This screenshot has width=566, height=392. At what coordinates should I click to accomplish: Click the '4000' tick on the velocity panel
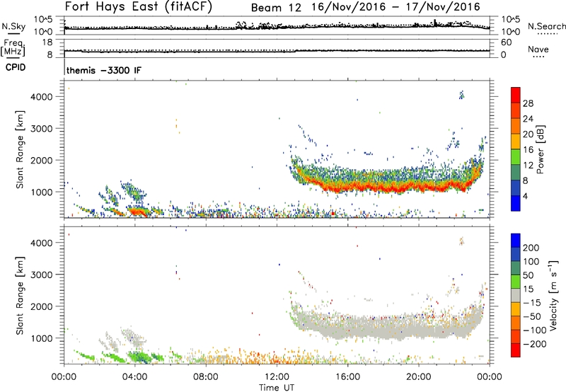(x=41, y=243)
